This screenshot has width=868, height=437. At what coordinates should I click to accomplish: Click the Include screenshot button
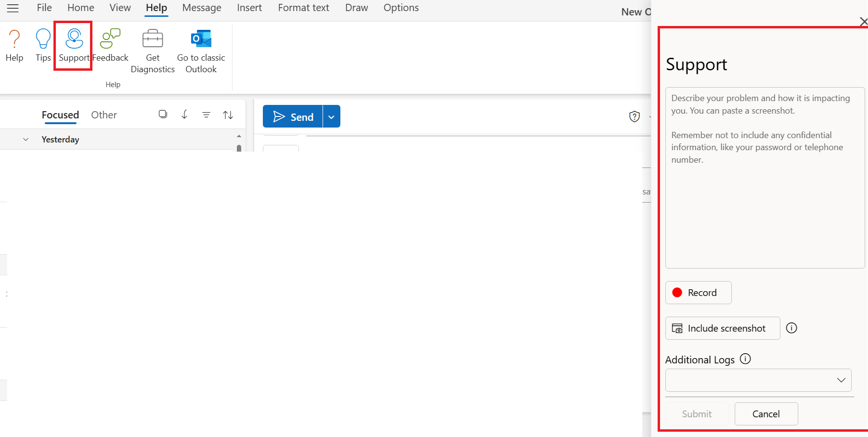click(723, 328)
